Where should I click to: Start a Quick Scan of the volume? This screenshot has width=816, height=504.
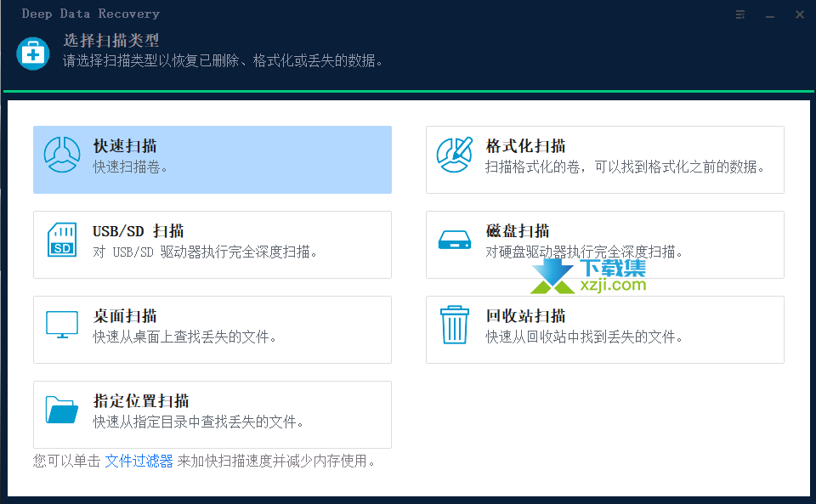pos(212,158)
